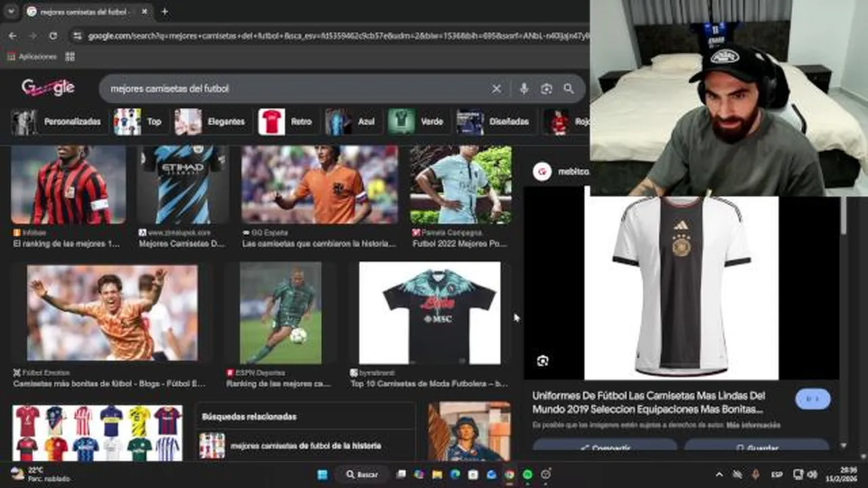
Task: Open the celebrating player image from Fútbol Emotion
Action: (113, 313)
